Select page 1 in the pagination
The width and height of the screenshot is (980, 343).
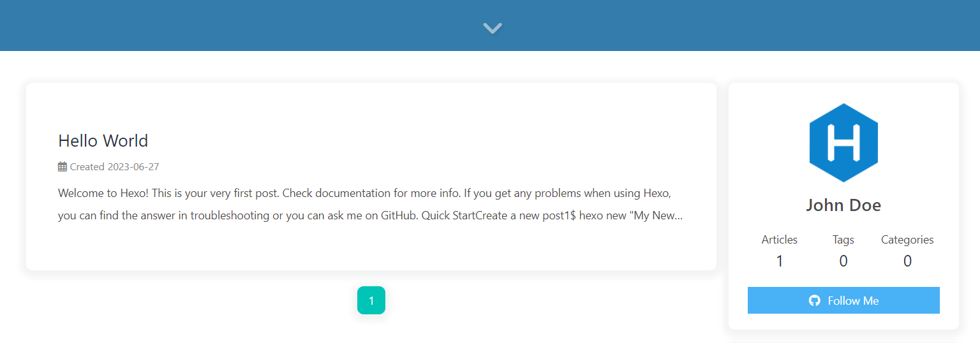point(371,300)
